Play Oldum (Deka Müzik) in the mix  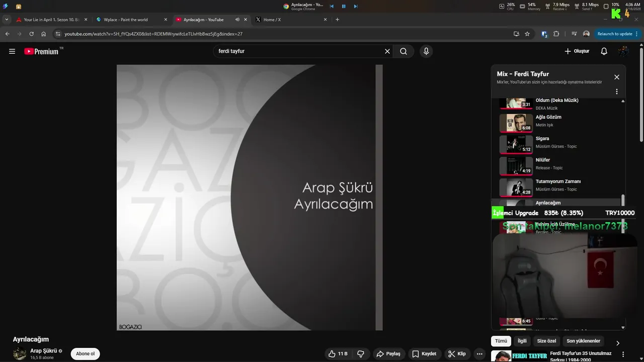tap(558, 104)
